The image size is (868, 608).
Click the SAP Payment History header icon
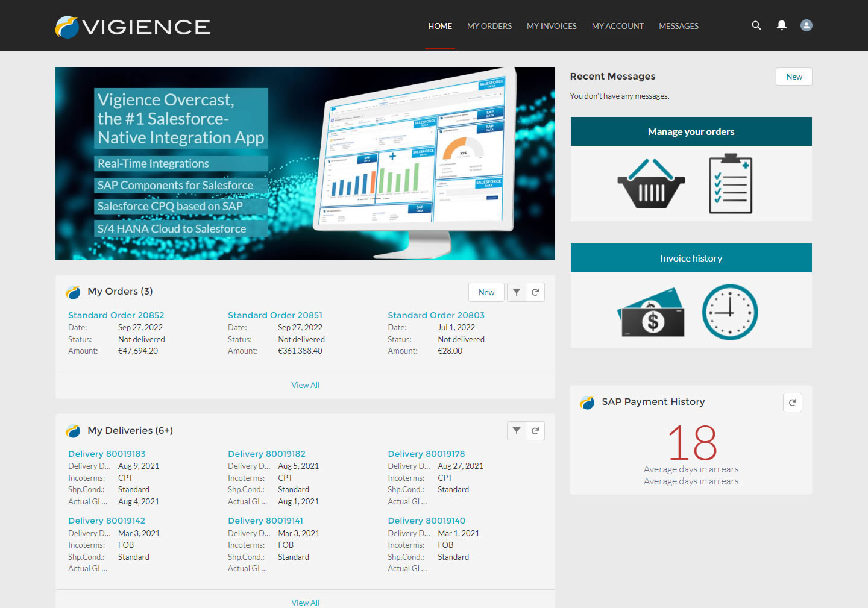587,403
